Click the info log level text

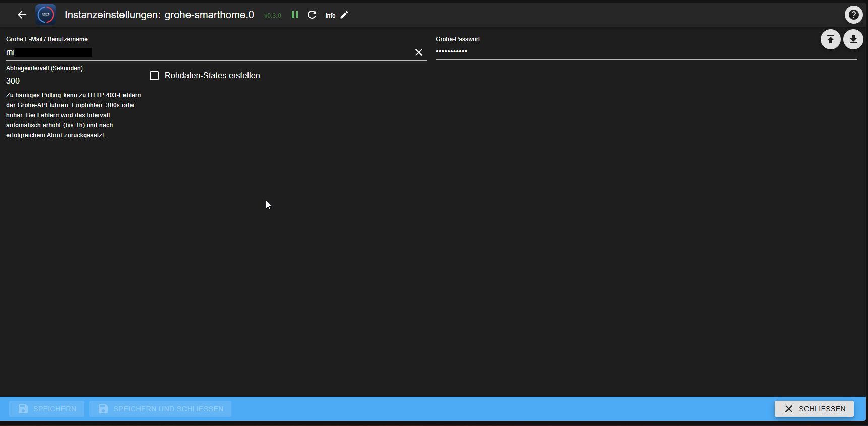click(330, 16)
